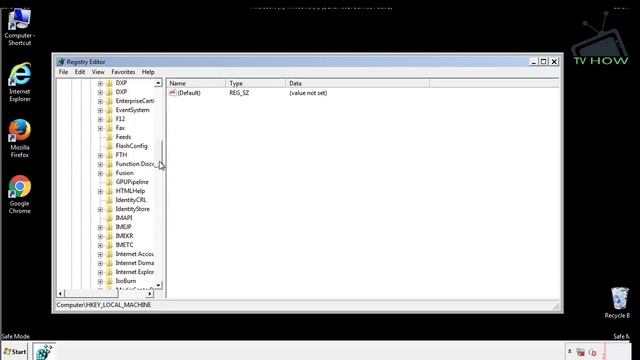
Task: Close the Registry Editor window
Action: click(554, 62)
